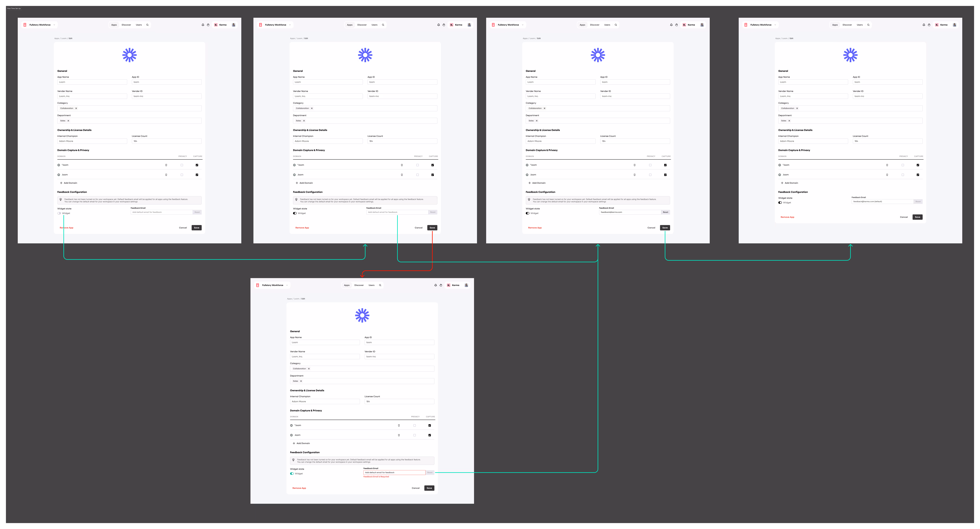Viewport: 980px width, 529px height.
Task: Enable Widget toggle in top-left frame
Action: coord(59,213)
